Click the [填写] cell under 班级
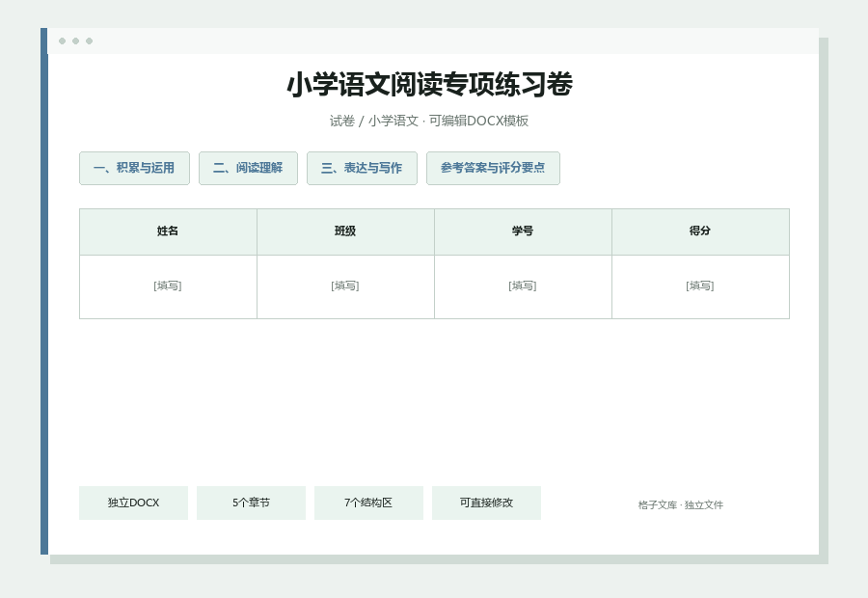This screenshot has height=598, width=868. pos(345,286)
